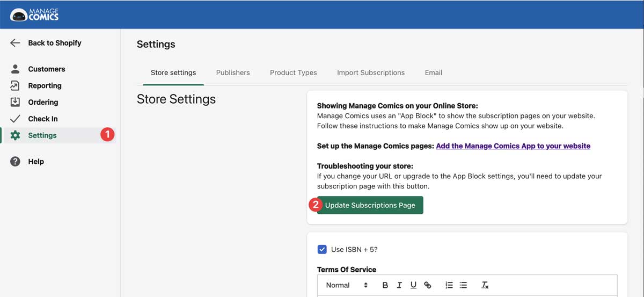The height and width of the screenshot is (297, 644).
Task: Select Settings in the sidebar
Action: click(42, 135)
